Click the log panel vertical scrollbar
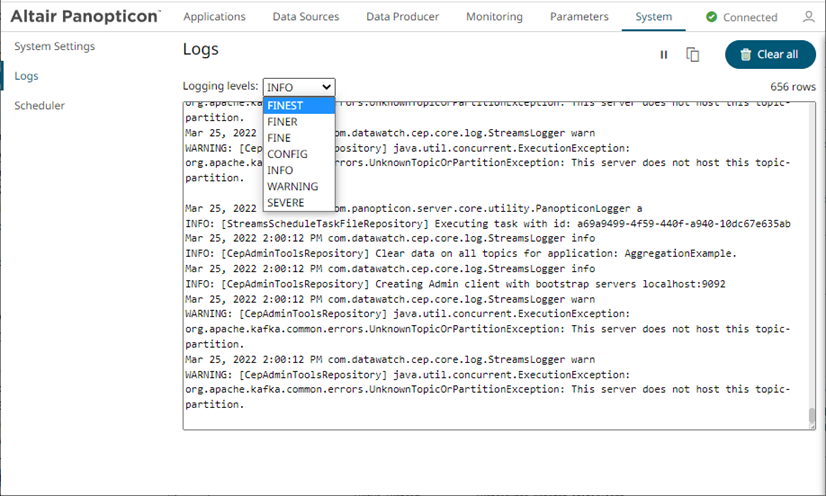The height and width of the screenshot is (496, 826). coord(811,416)
